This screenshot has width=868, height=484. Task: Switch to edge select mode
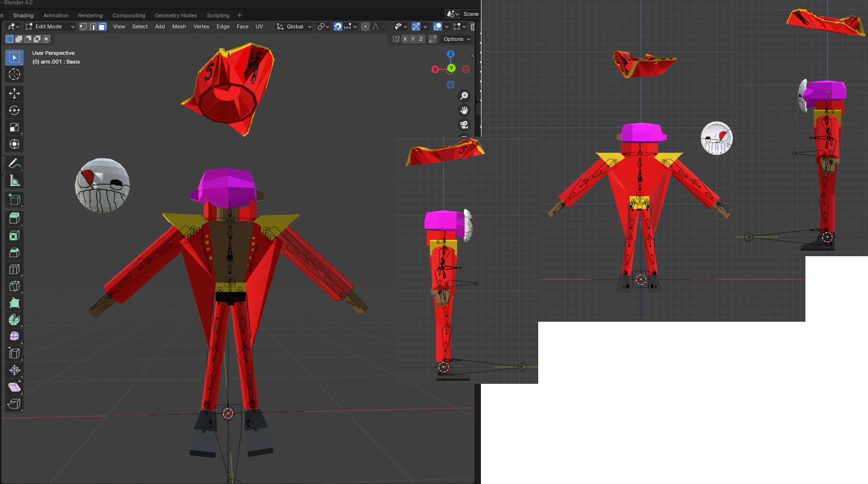pyautogui.click(x=93, y=26)
